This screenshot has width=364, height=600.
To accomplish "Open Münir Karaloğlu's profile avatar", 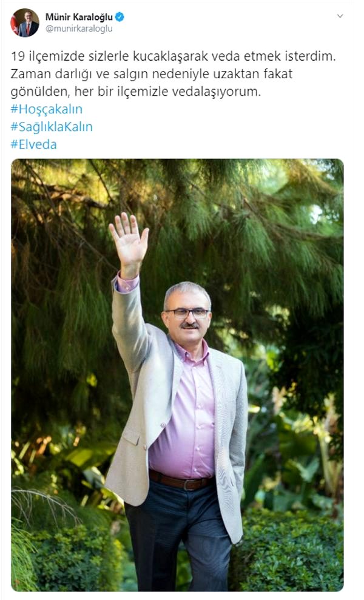I will (x=25, y=23).
